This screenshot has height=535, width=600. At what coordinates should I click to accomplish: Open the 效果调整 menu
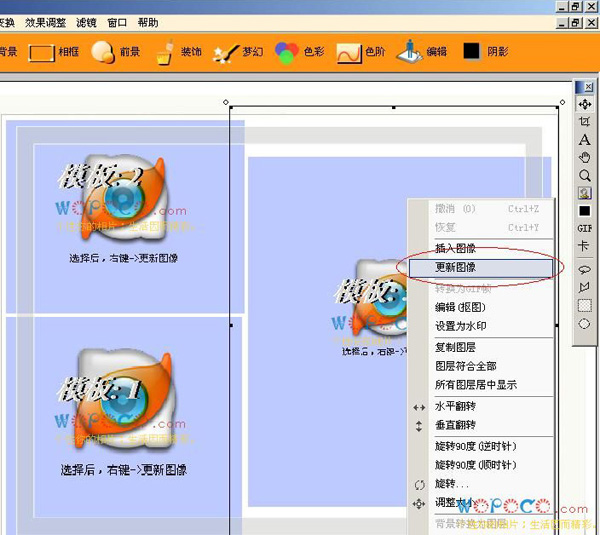click(46, 23)
